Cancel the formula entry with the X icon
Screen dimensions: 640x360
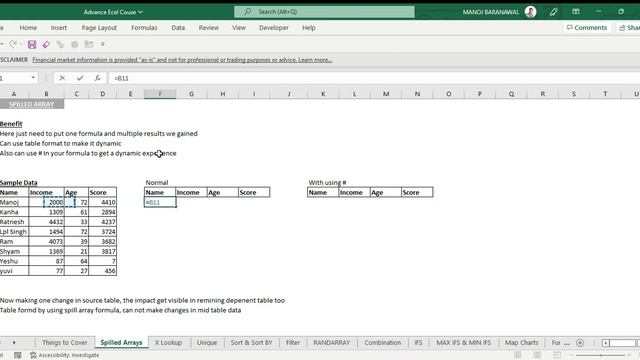click(x=62, y=78)
